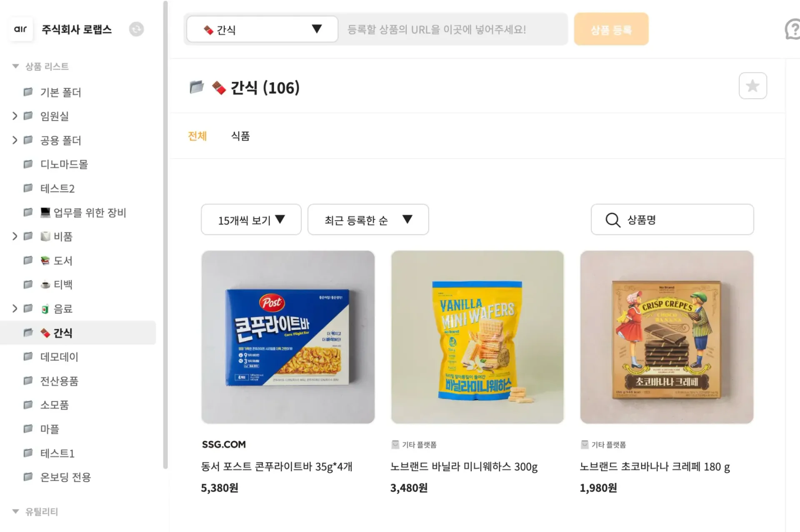Click the platform icon beside 기타 플랫폼 label
The width and height of the screenshot is (800, 532).
click(x=395, y=444)
